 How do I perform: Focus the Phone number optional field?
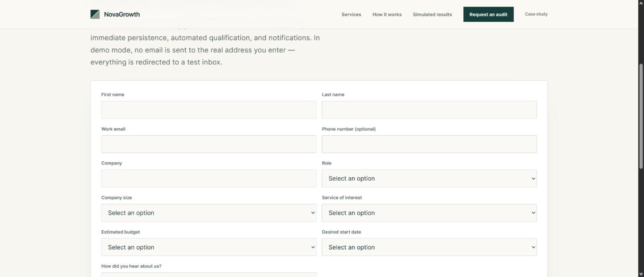pyautogui.click(x=429, y=144)
